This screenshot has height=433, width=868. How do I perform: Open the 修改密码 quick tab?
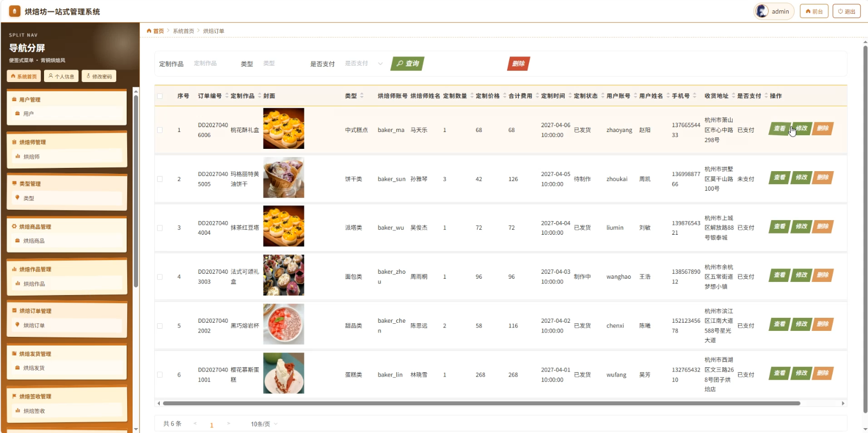click(99, 77)
